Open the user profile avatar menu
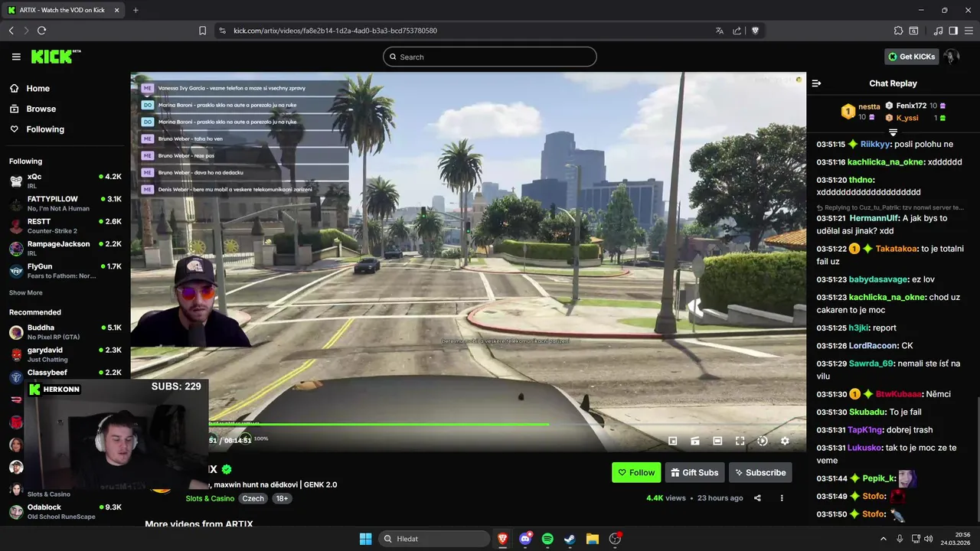Image resolution: width=980 pixels, height=551 pixels. tap(951, 57)
